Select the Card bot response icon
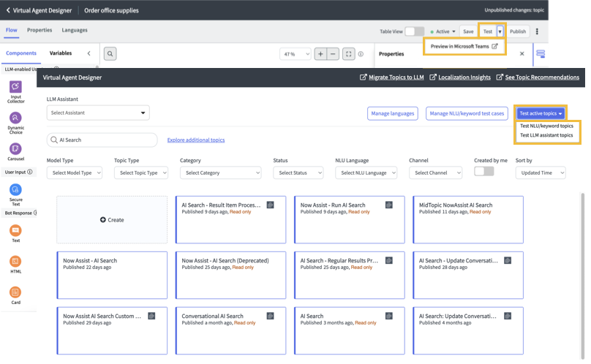Viewport: 591px width, 364px height. (x=15, y=292)
